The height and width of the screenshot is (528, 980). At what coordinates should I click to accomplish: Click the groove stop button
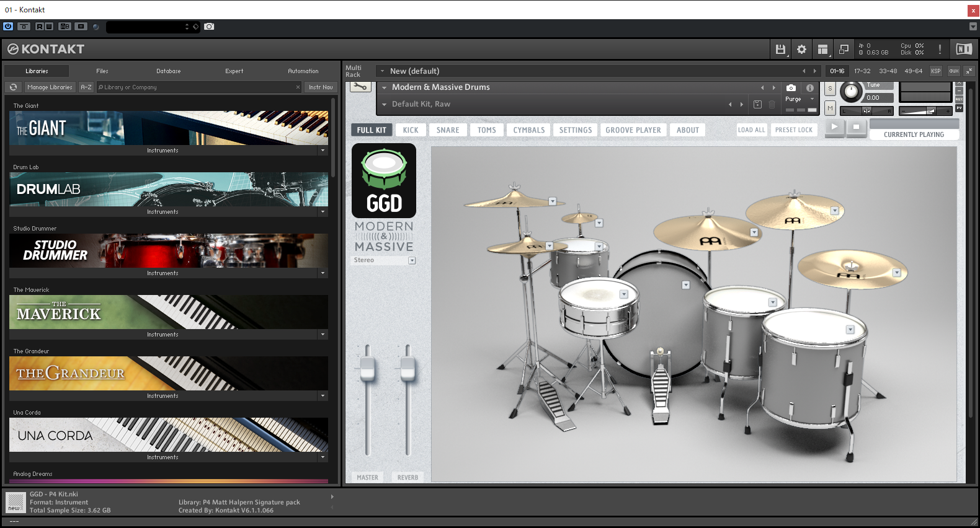point(857,127)
